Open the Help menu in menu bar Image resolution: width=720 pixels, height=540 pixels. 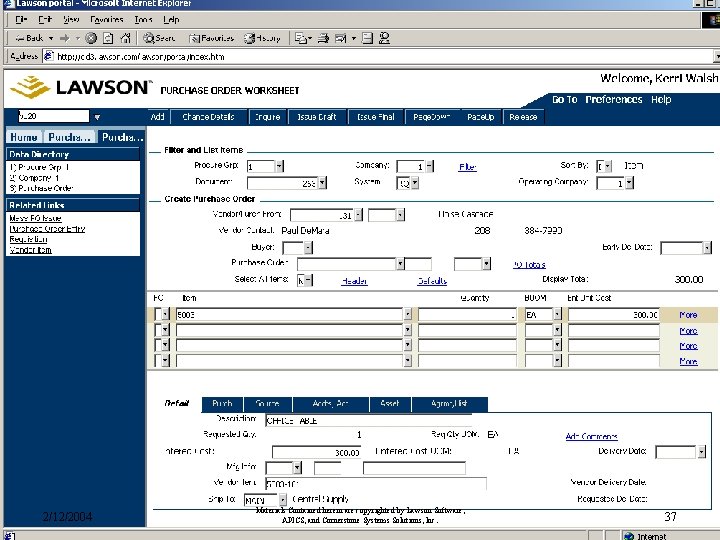171,19
